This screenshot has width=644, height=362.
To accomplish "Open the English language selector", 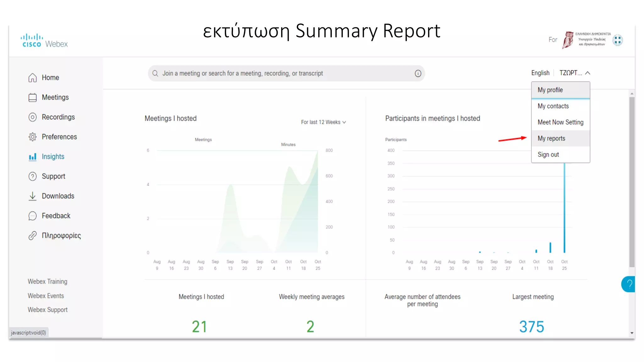I will pyautogui.click(x=540, y=73).
